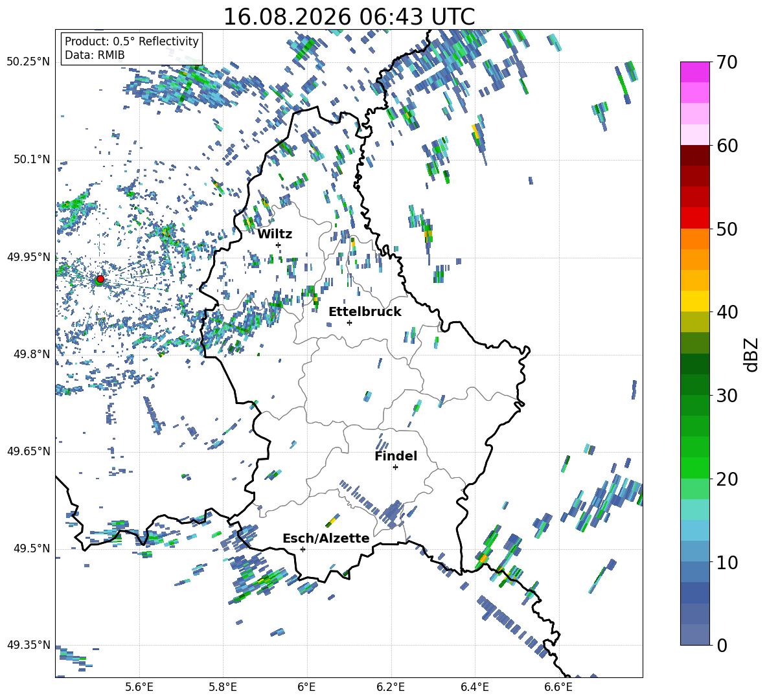Click the red 50 dBZ colorbar band
This screenshot has height=700, width=767.
pyautogui.click(x=694, y=218)
